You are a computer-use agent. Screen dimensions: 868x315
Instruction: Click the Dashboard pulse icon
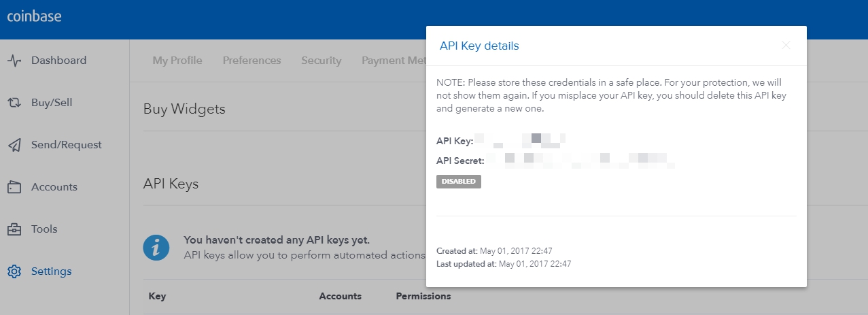tap(14, 61)
